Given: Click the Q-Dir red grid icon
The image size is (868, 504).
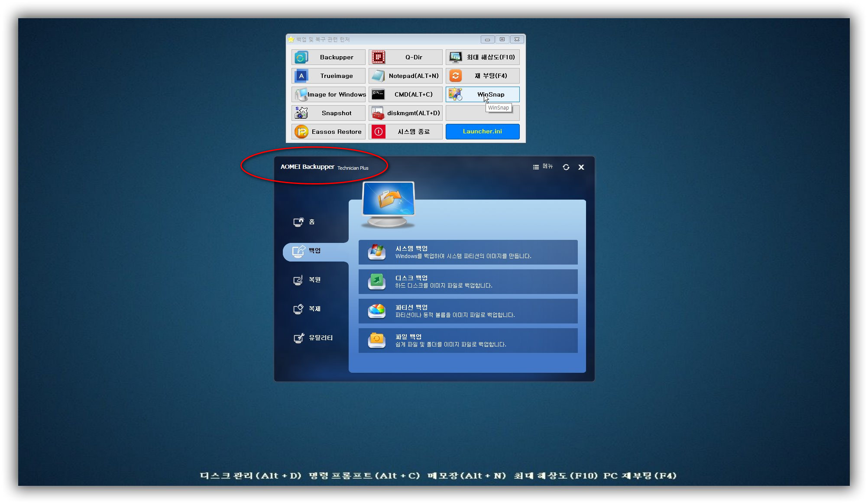Looking at the screenshot, I should click(x=378, y=57).
